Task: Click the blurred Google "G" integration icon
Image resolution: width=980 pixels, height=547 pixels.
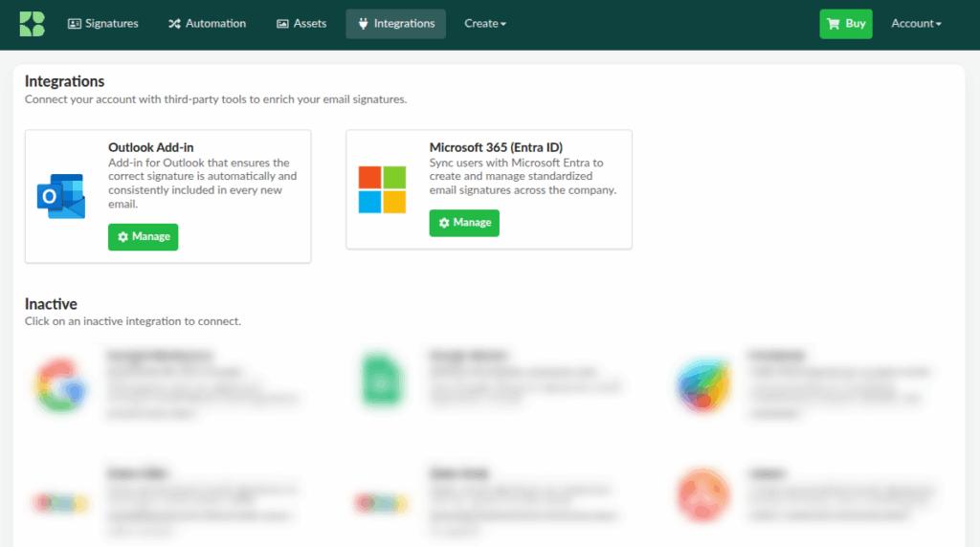Action: pos(60,385)
